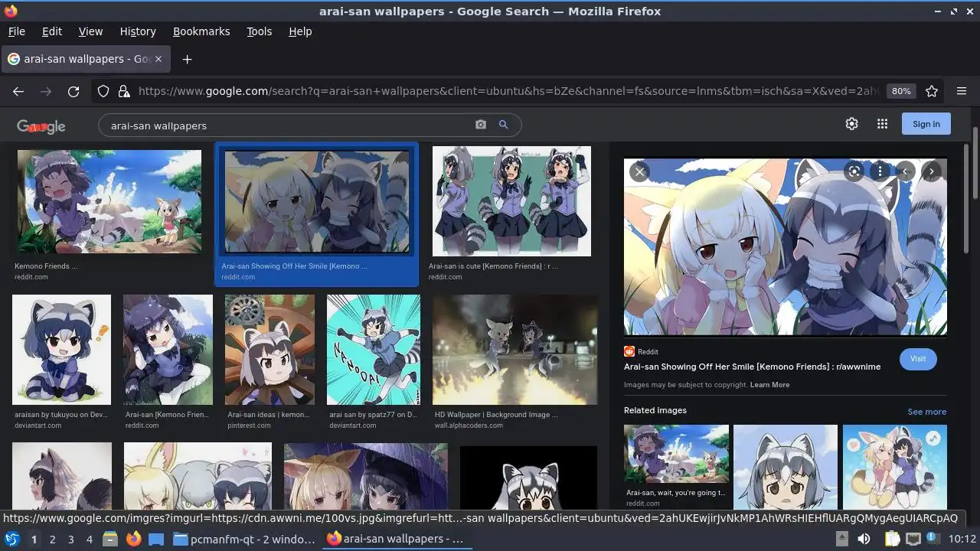Switch to workspace 2
The width and height of the screenshot is (980, 551).
click(52, 539)
